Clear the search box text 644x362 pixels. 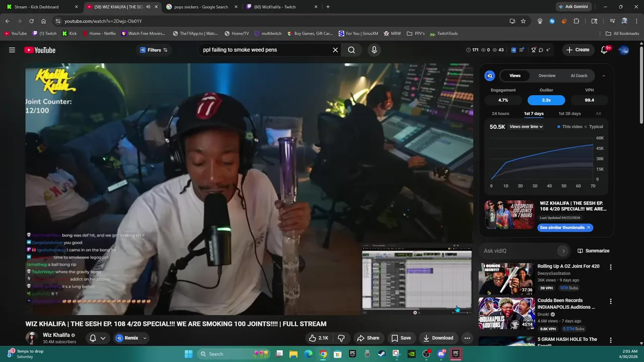click(x=335, y=50)
